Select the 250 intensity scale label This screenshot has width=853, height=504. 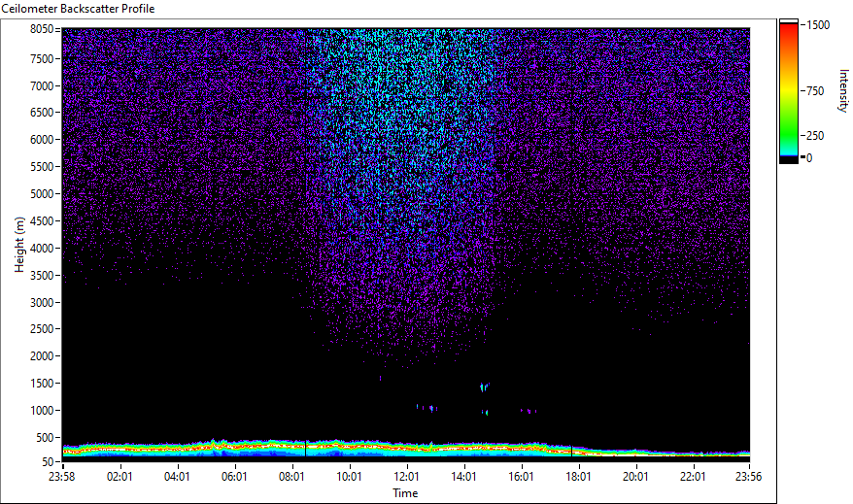pyautogui.click(x=815, y=136)
